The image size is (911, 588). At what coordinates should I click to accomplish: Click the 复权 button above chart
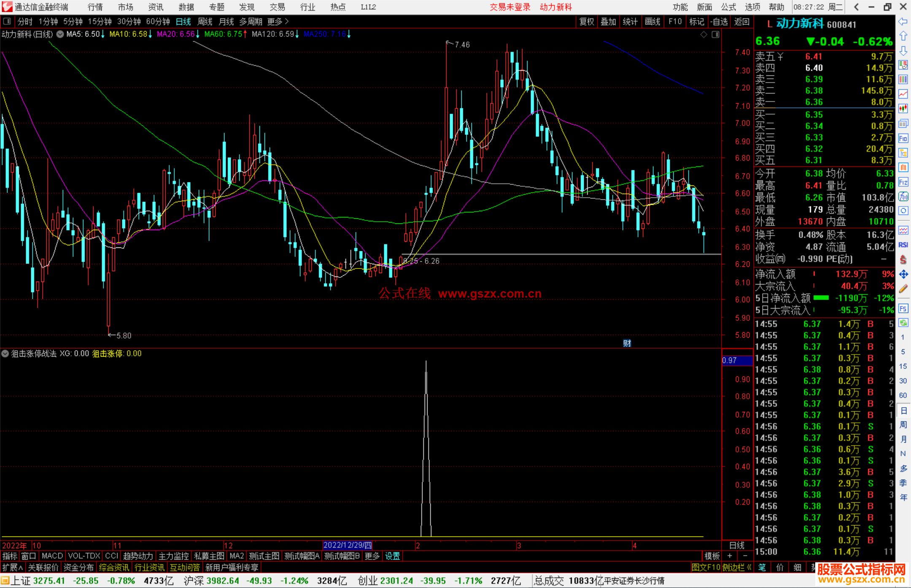click(586, 21)
